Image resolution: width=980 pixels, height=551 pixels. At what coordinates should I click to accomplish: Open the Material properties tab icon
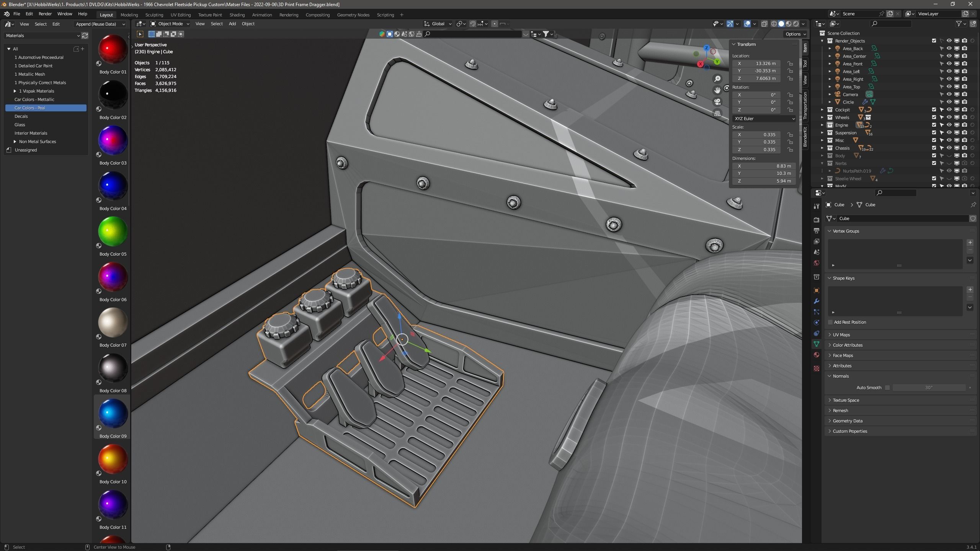click(x=817, y=355)
